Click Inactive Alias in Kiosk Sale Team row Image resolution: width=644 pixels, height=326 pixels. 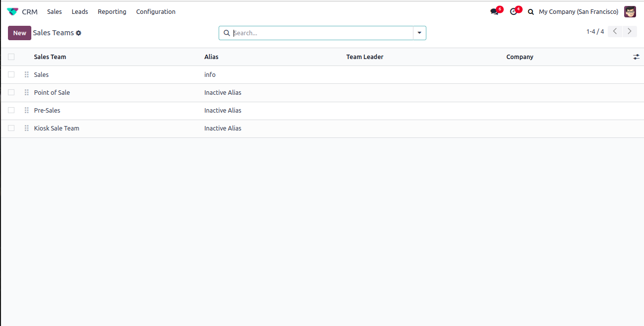(223, 128)
